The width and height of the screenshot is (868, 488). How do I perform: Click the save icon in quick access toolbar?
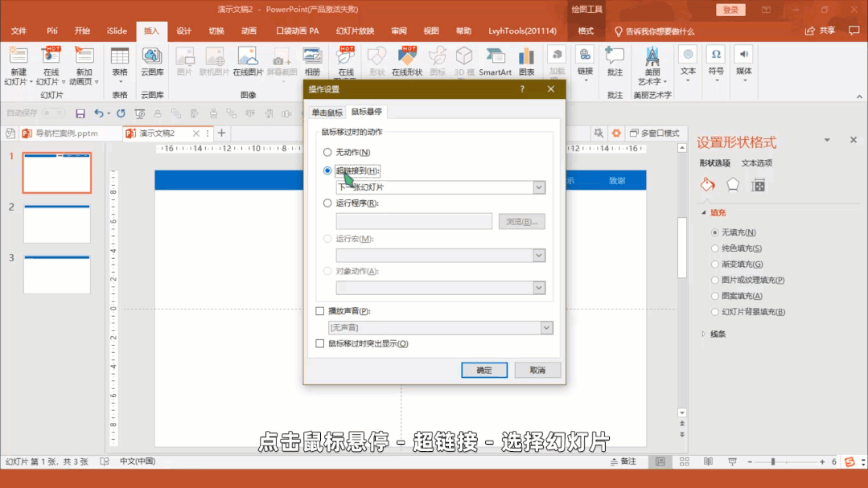(x=80, y=114)
